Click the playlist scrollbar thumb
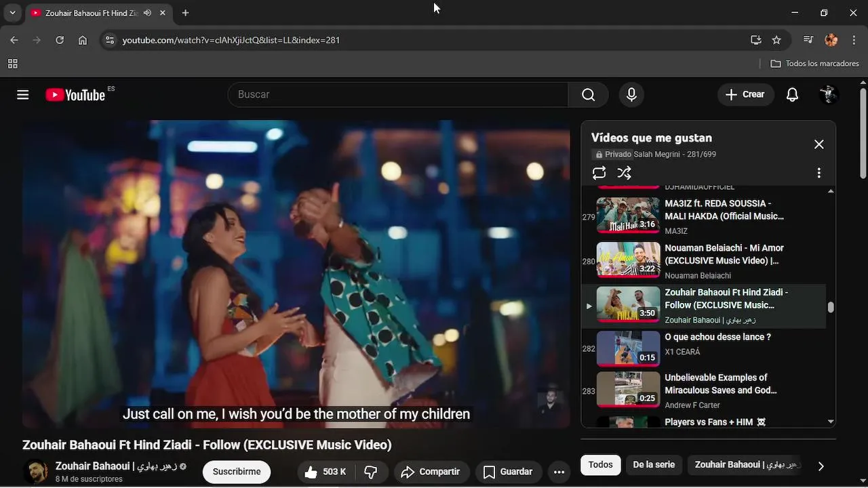This screenshot has height=488, width=868. point(831,307)
